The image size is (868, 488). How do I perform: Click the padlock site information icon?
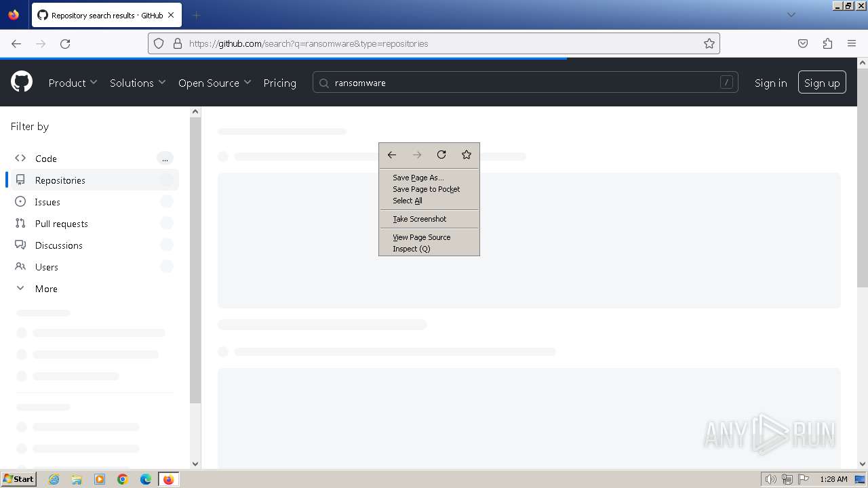coord(178,43)
